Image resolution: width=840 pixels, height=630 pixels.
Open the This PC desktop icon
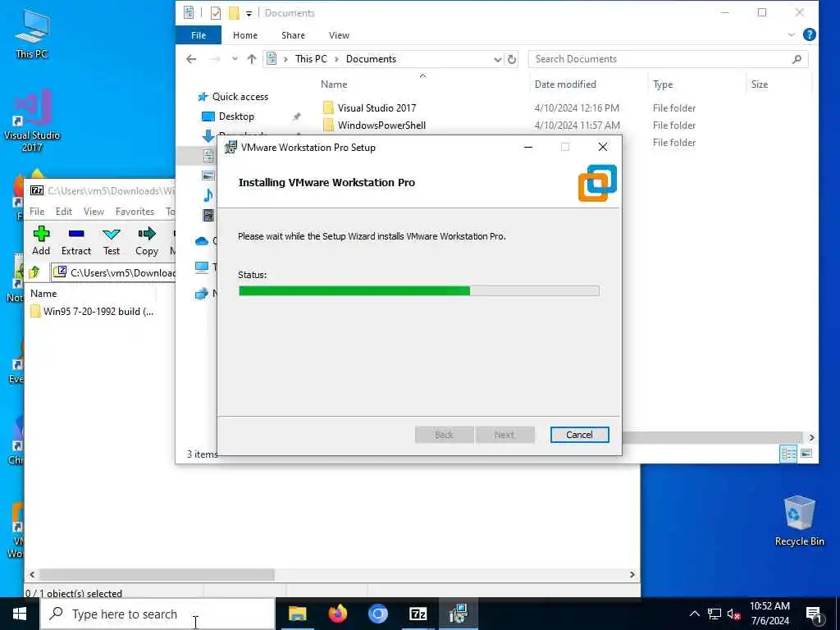tap(32, 34)
